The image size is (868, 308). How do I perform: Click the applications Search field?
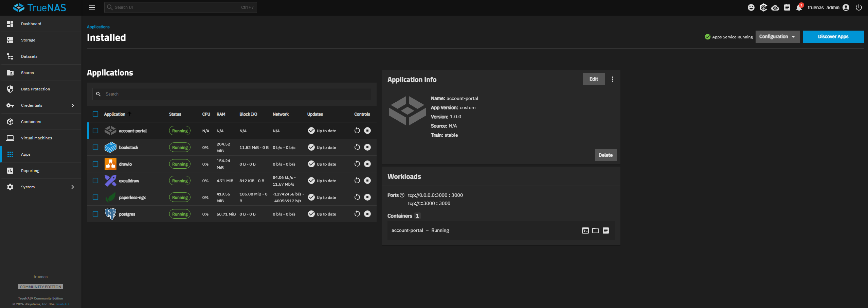232,94
